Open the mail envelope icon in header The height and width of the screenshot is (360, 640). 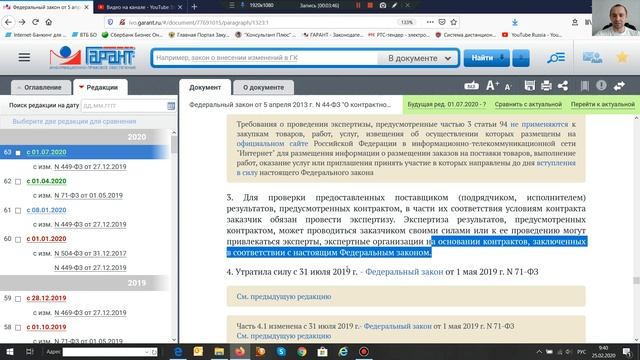coord(592,58)
